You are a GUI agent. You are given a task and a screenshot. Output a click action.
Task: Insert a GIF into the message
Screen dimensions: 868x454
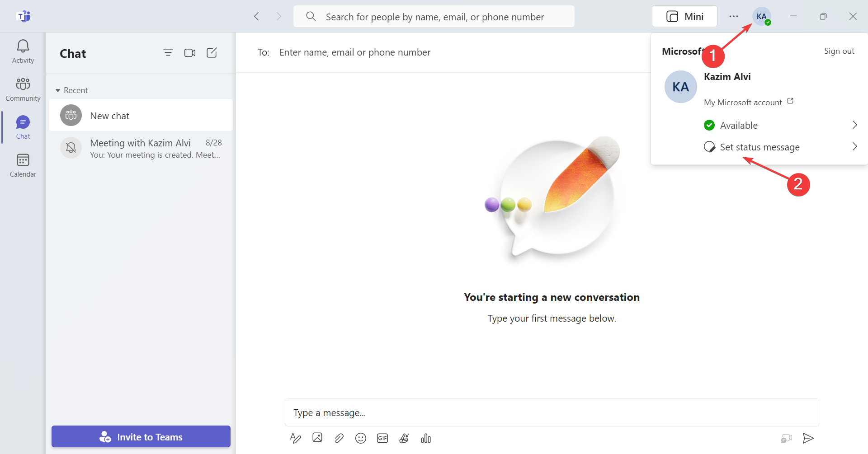(382, 438)
